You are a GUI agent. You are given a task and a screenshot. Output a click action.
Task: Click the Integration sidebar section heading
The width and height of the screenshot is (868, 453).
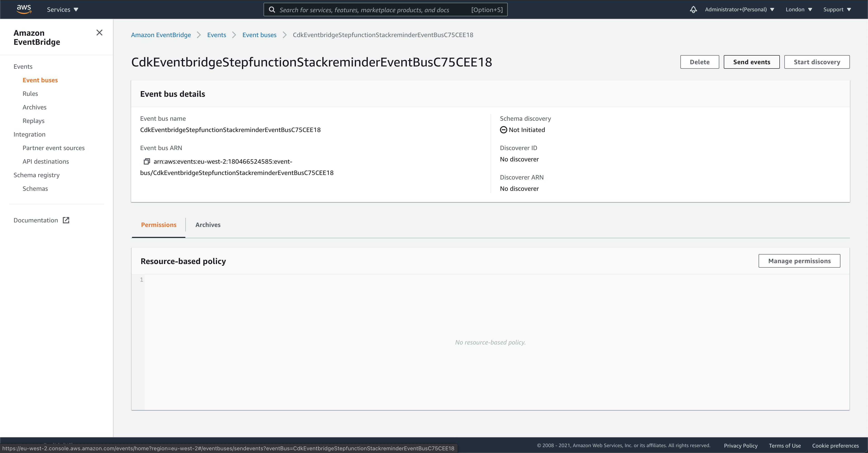point(29,134)
